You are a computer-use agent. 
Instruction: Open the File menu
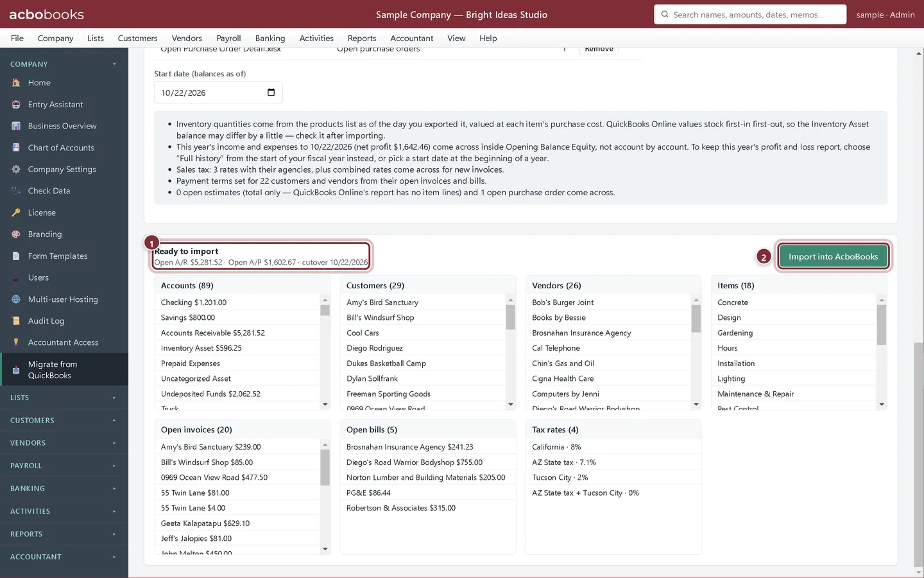[x=17, y=39]
